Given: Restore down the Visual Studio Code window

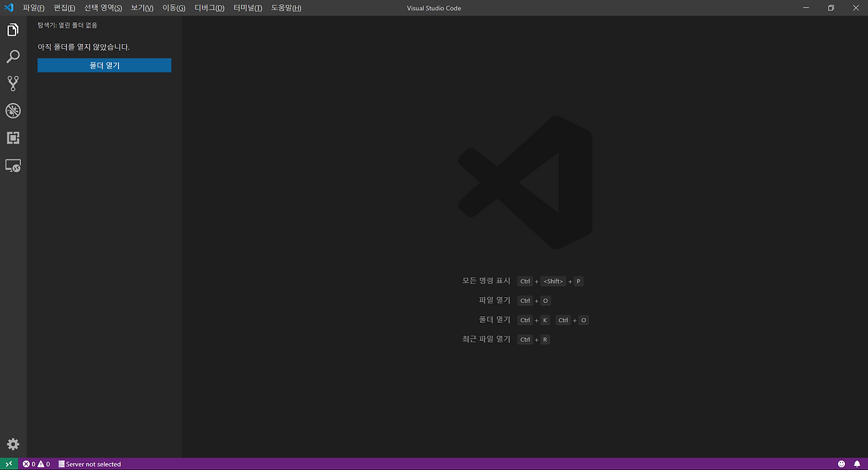Looking at the screenshot, I should click(x=831, y=8).
